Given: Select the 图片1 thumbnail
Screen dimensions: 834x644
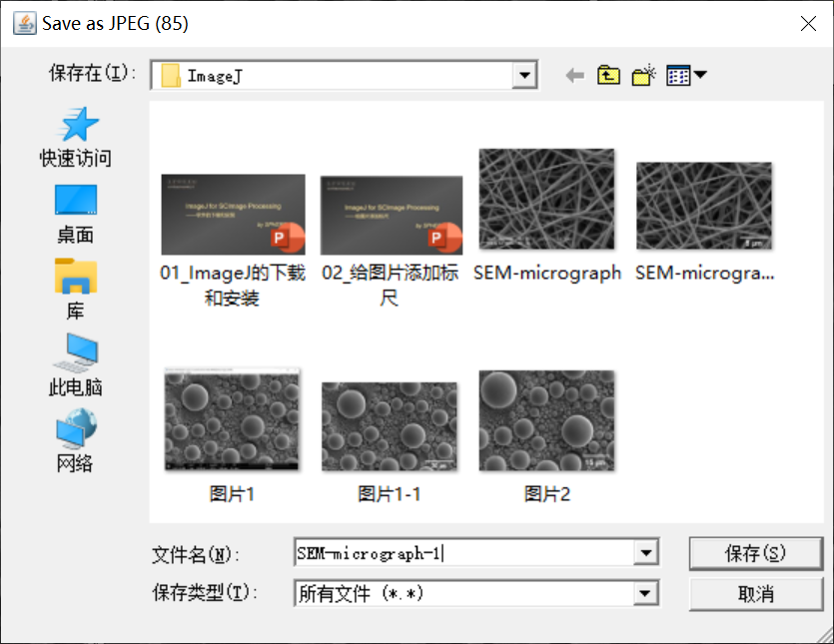Looking at the screenshot, I should pos(232,419).
